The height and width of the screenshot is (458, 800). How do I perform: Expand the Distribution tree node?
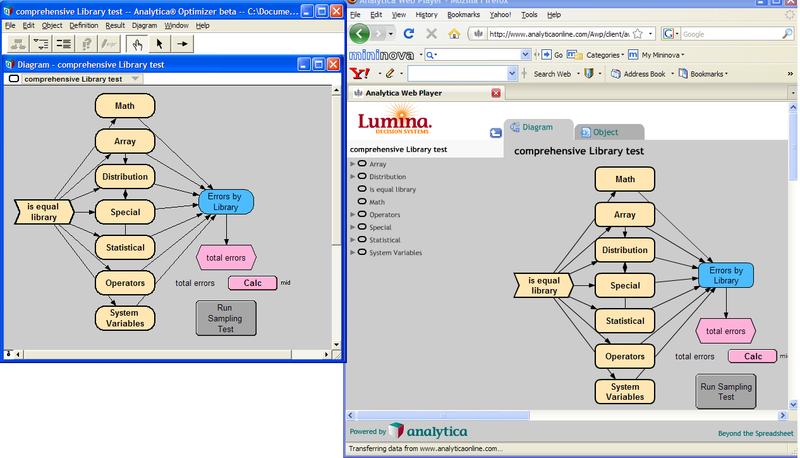coord(353,176)
